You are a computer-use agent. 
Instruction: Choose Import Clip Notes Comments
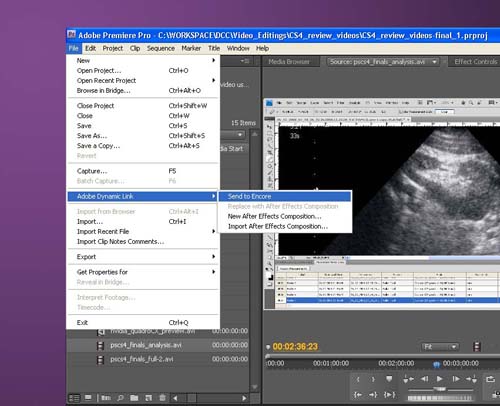click(x=143, y=242)
